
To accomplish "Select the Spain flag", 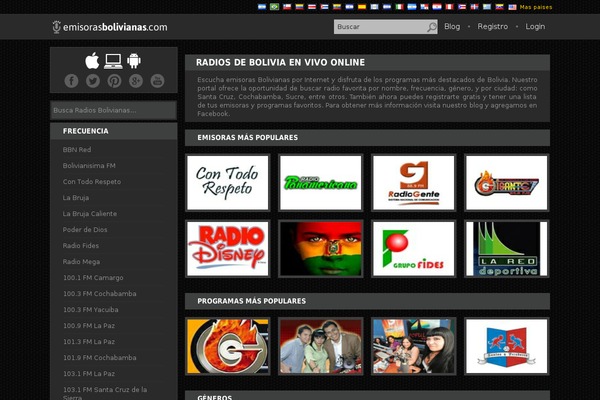I will 362,7.
